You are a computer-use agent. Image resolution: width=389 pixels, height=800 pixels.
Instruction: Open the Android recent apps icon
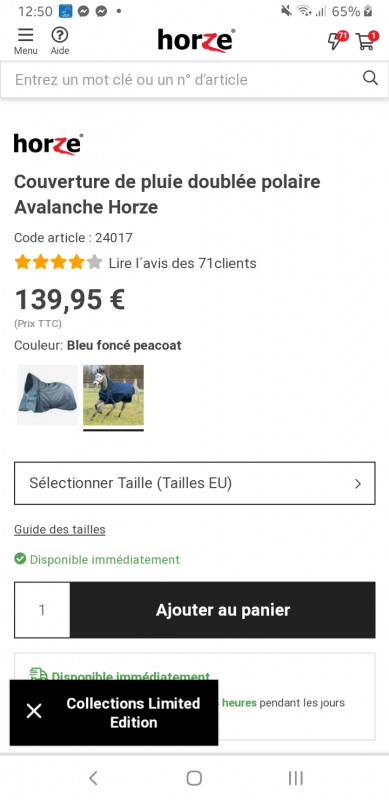(296, 778)
